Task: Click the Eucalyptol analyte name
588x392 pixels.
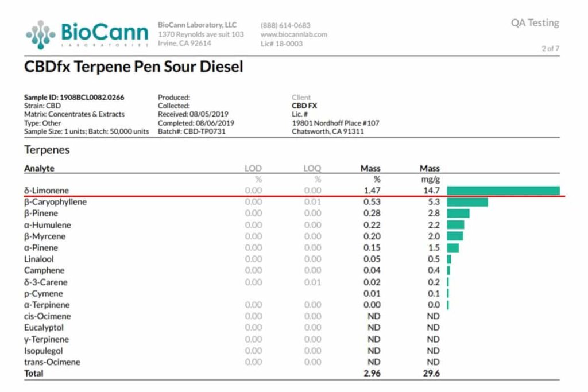Action: 44,328
